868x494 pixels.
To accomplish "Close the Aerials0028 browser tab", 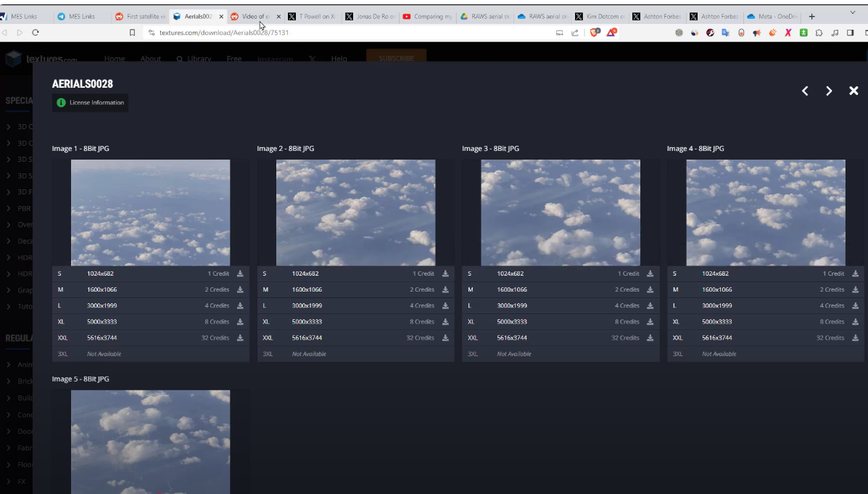I will point(221,17).
